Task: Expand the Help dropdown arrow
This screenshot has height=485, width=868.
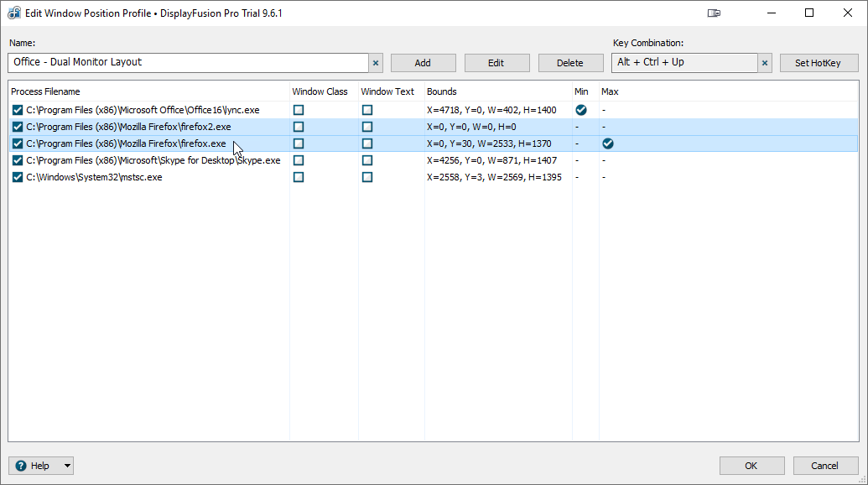Action: (67, 466)
